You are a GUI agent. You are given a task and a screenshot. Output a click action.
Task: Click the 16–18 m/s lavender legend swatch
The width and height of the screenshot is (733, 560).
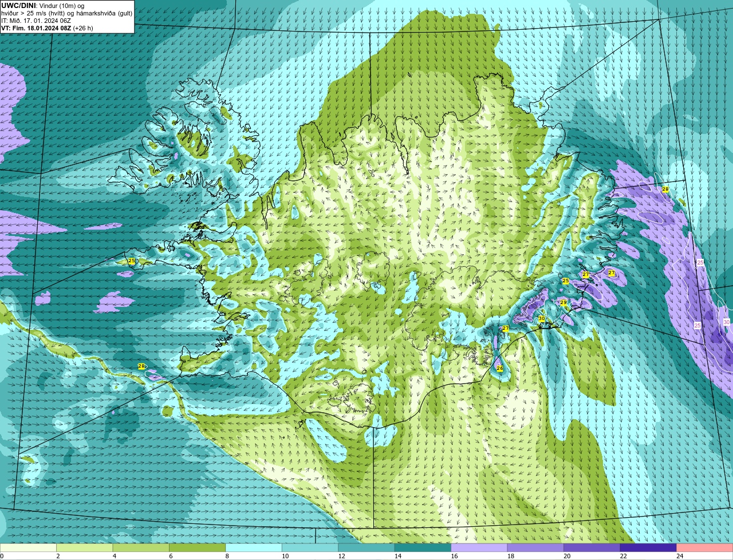coord(479,548)
